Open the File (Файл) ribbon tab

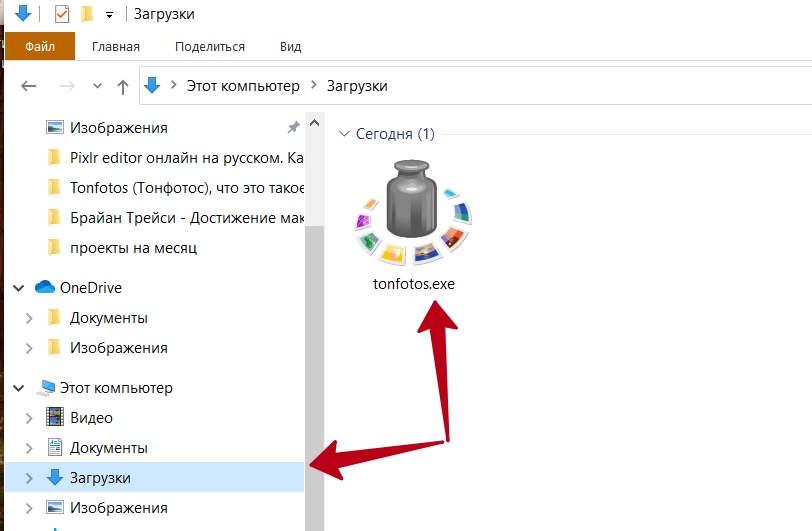click(40, 46)
